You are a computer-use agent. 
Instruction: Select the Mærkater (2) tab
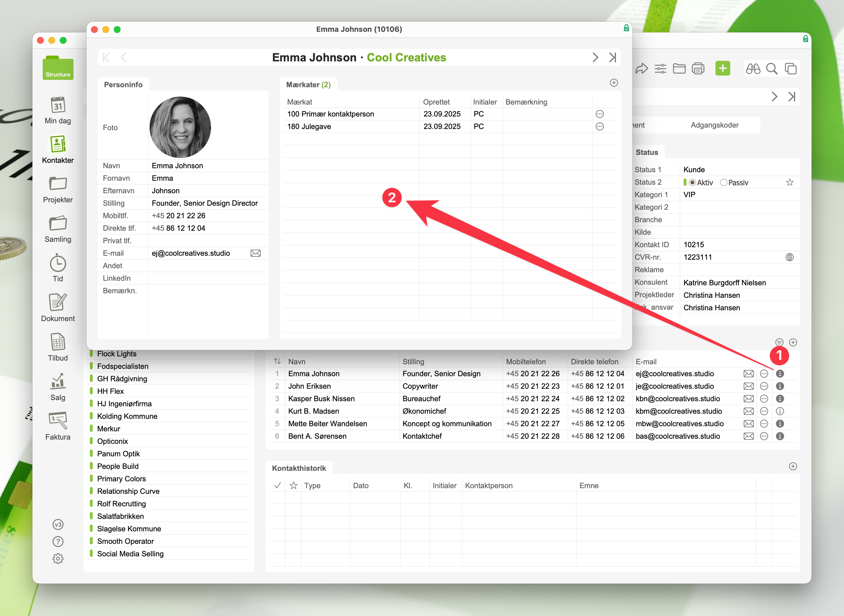[x=308, y=85]
